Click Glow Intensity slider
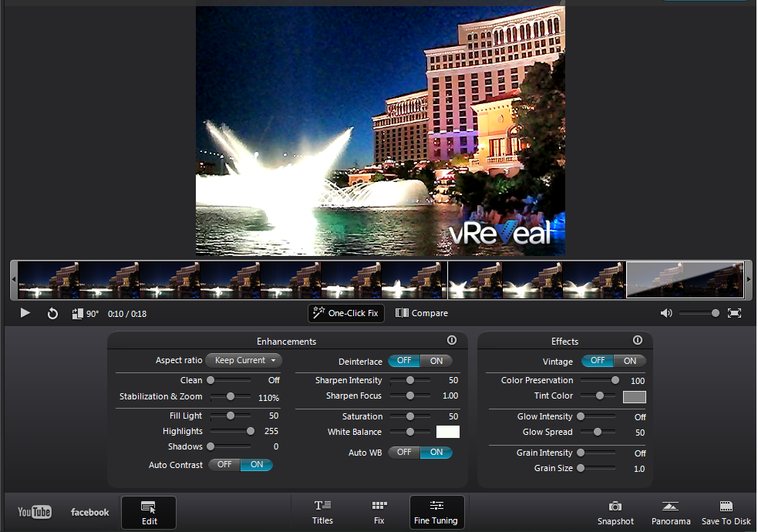The width and height of the screenshot is (758, 532). click(x=598, y=416)
